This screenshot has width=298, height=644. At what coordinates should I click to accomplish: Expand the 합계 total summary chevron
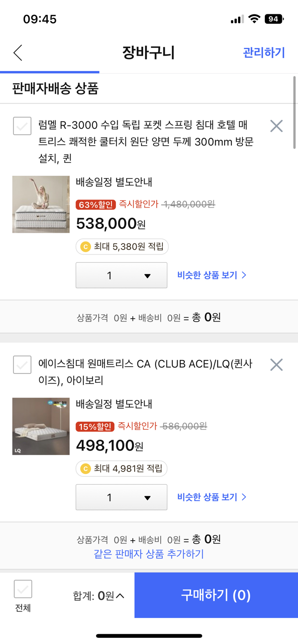120,596
